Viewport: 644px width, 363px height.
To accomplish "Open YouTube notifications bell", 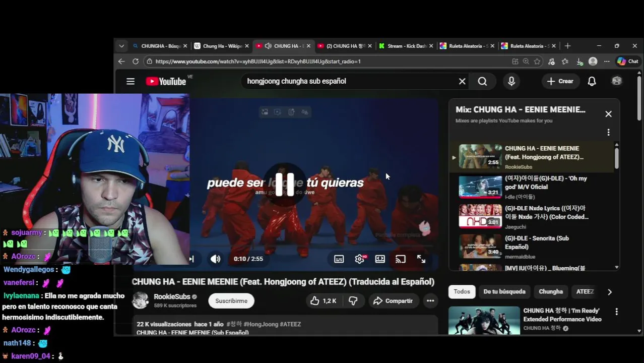I will pyautogui.click(x=592, y=81).
